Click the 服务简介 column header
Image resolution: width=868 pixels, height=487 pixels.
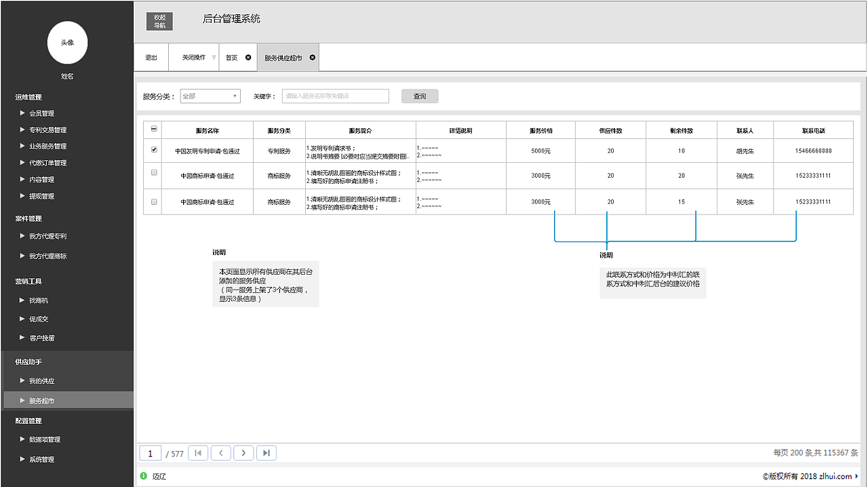tap(361, 130)
